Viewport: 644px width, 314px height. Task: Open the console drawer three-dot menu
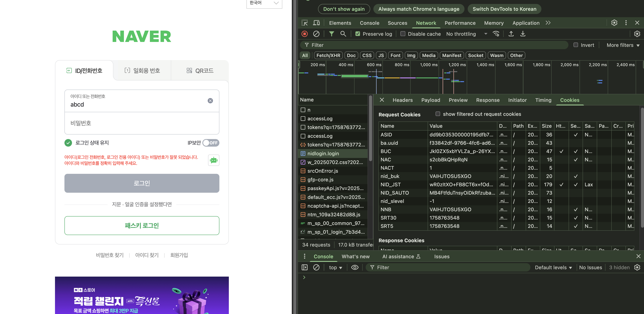pyautogui.click(x=304, y=256)
